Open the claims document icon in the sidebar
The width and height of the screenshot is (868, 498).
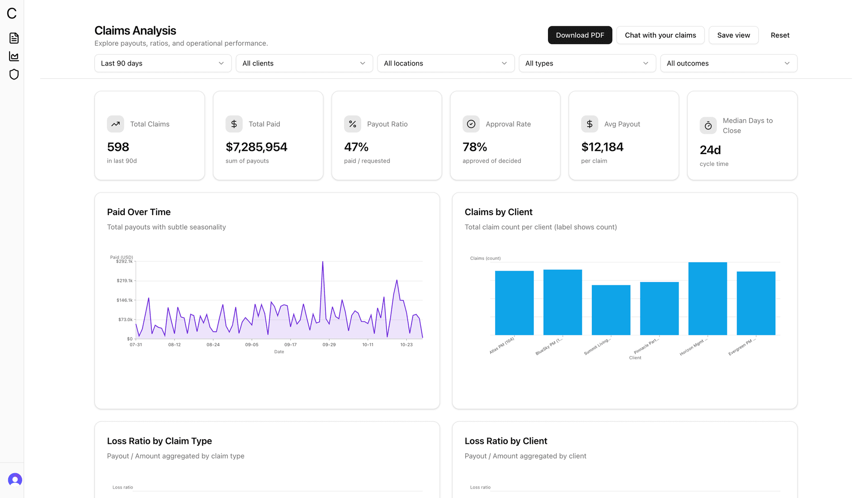coord(14,38)
